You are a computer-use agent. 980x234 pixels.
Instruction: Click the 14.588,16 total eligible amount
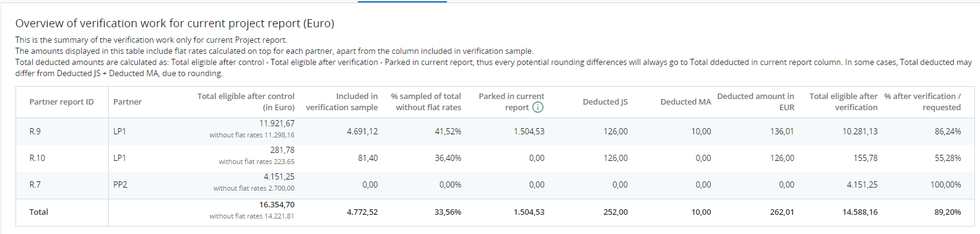tap(860, 212)
